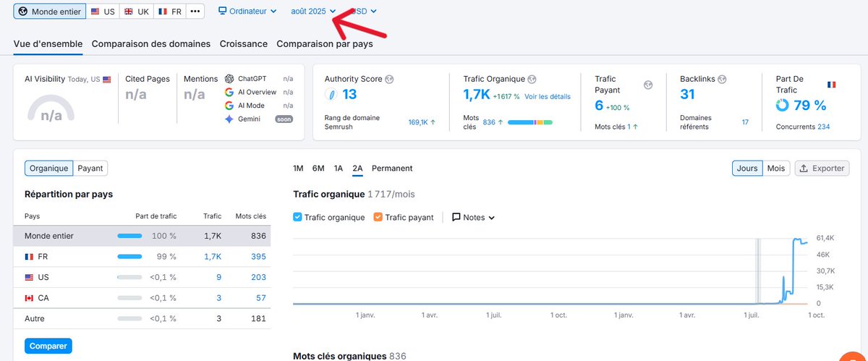Select the Organique toggle
The height and width of the screenshot is (361, 868).
(x=49, y=168)
